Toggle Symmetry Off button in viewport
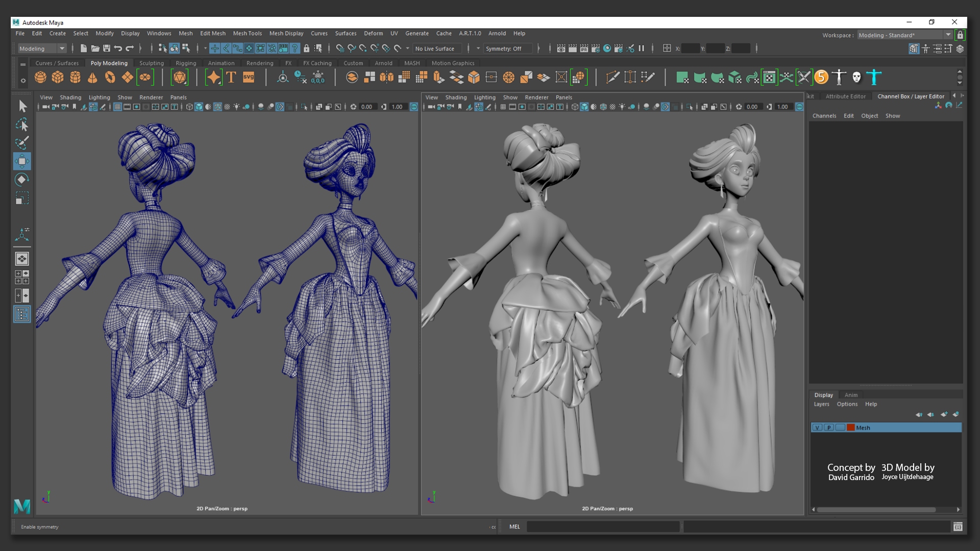 505,48
